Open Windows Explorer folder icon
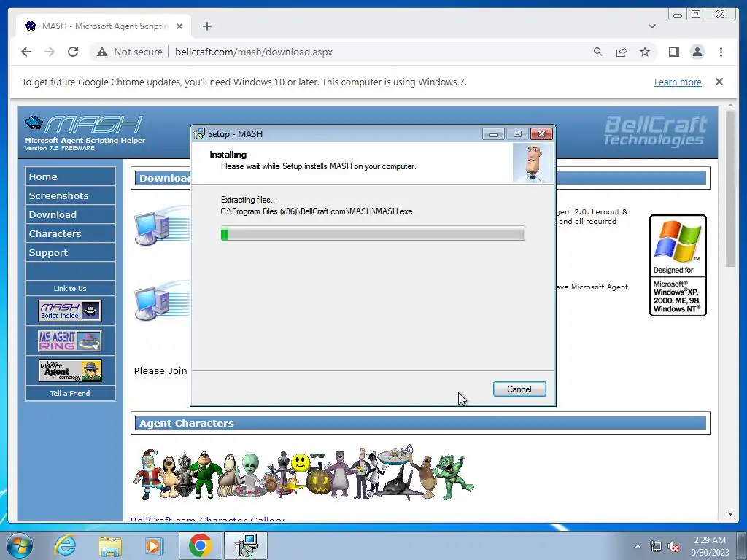Image resolution: width=747 pixels, height=560 pixels. [110, 545]
